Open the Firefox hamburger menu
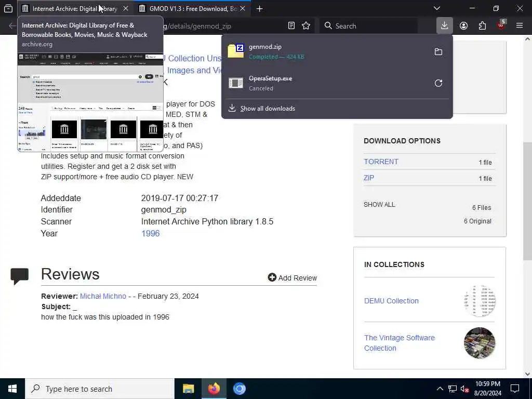The image size is (532, 399). click(x=520, y=25)
